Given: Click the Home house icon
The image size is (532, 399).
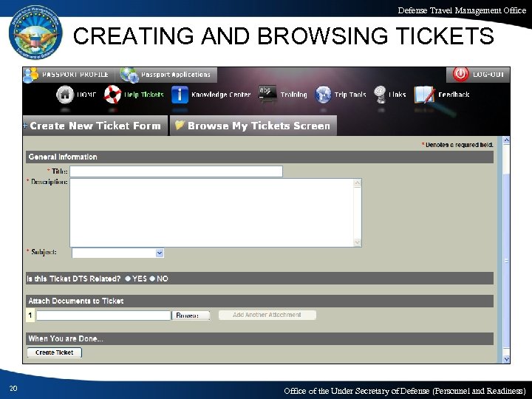Looking at the screenshot, I should tap(65, 95).
